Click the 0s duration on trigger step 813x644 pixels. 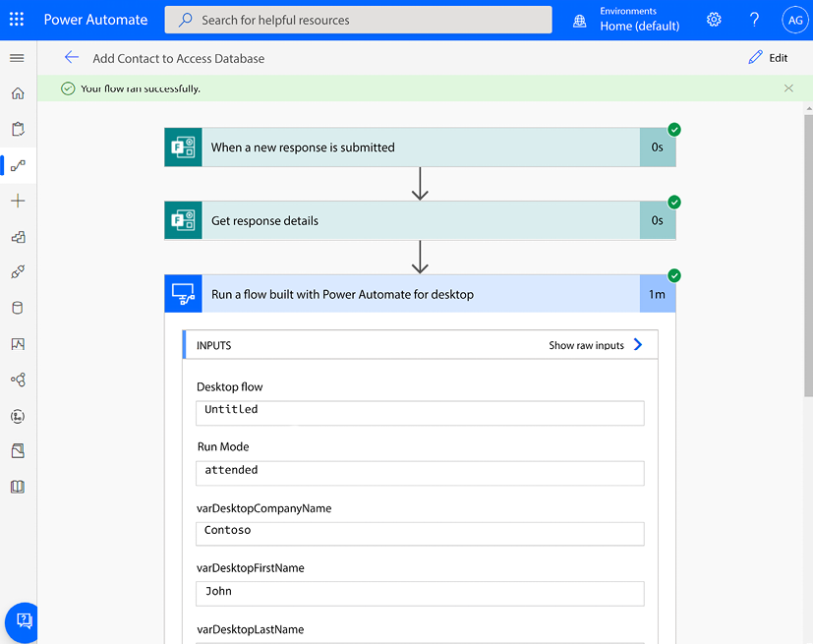point(658,147)
